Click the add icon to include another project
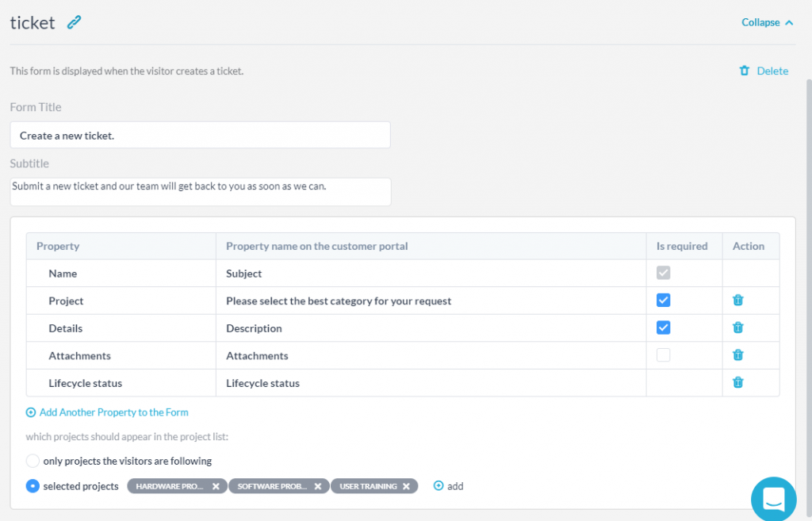This screenshot has height=521, width=812. coord(437,486)
